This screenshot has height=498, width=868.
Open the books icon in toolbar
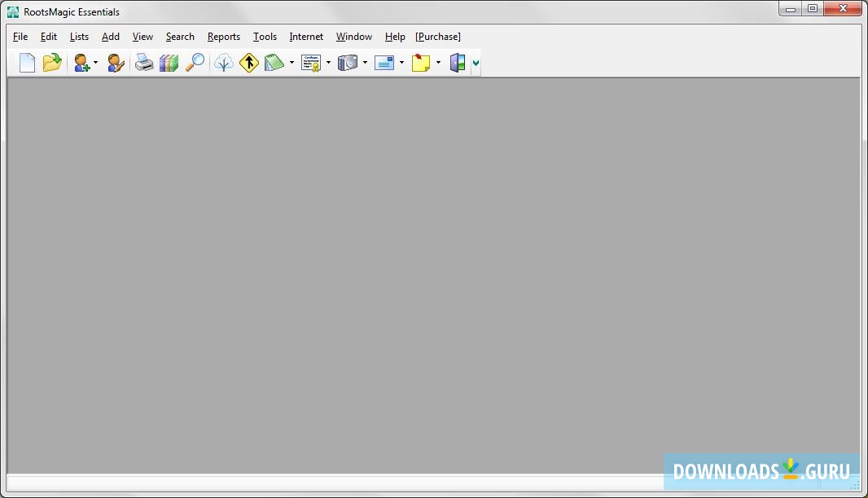[x=169, y=63]
